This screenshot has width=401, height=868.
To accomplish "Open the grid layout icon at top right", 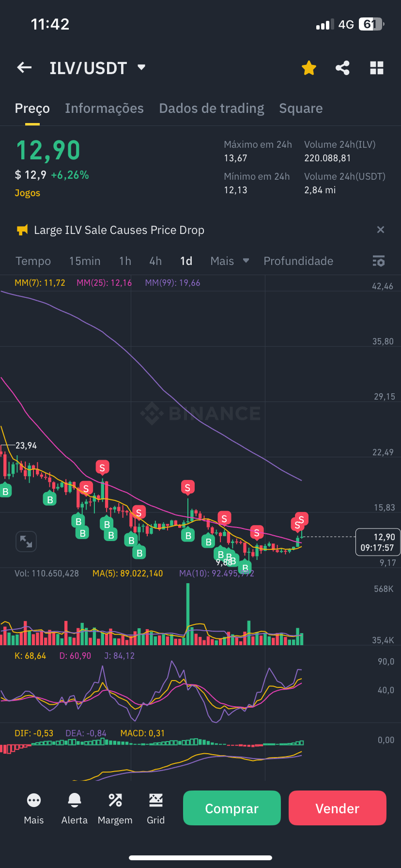I will click(377, 68).
